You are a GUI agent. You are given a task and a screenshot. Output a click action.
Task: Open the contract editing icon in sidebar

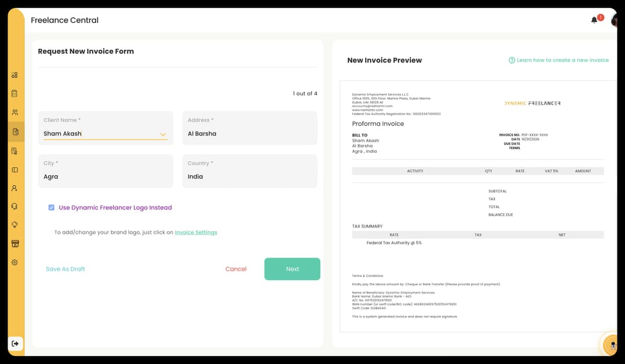click(14, 149)
